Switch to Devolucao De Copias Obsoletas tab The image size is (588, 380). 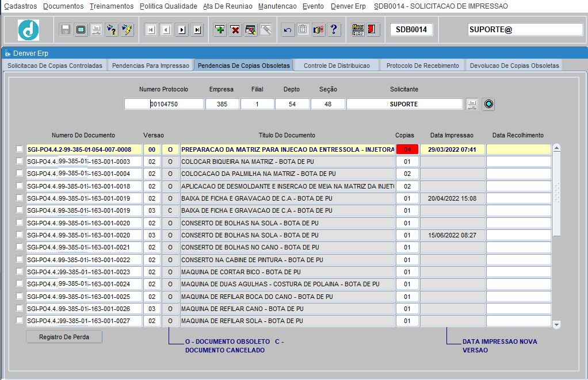514,66
